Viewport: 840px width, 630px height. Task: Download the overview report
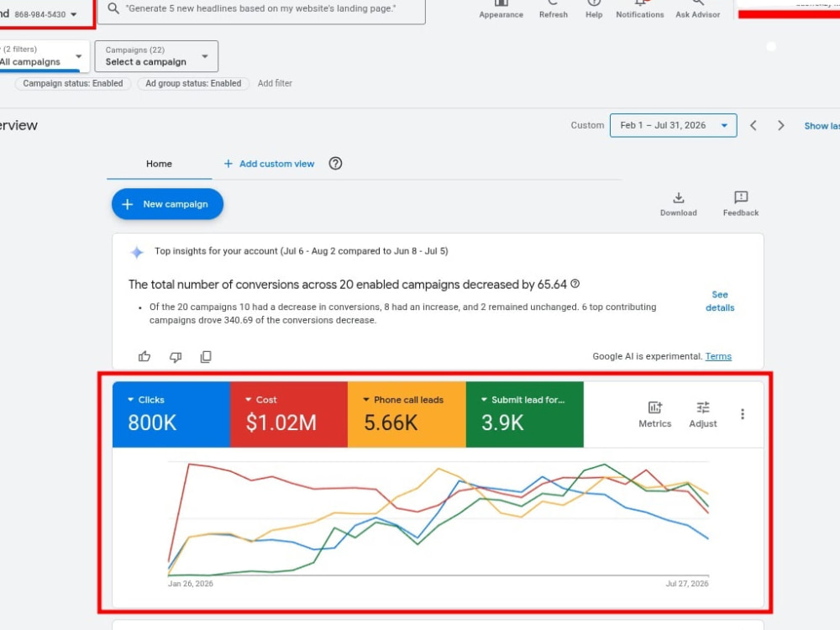click(x=678, y=204)
